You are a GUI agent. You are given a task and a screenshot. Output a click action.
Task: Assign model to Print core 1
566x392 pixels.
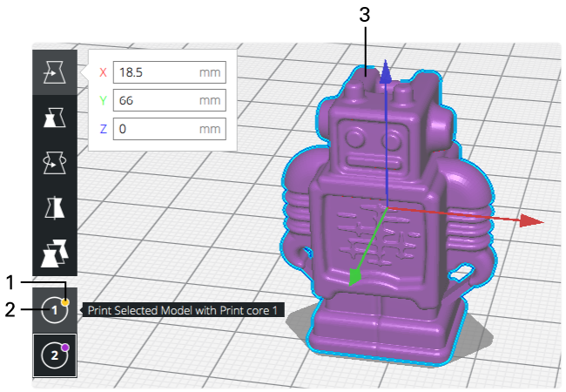[55, 310]
